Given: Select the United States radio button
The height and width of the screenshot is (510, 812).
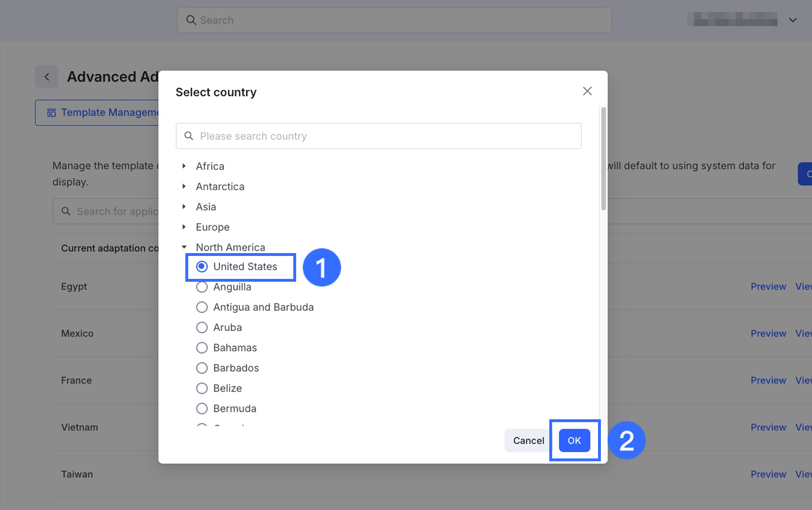Looking at the screenshot, I should click(202, 266).
